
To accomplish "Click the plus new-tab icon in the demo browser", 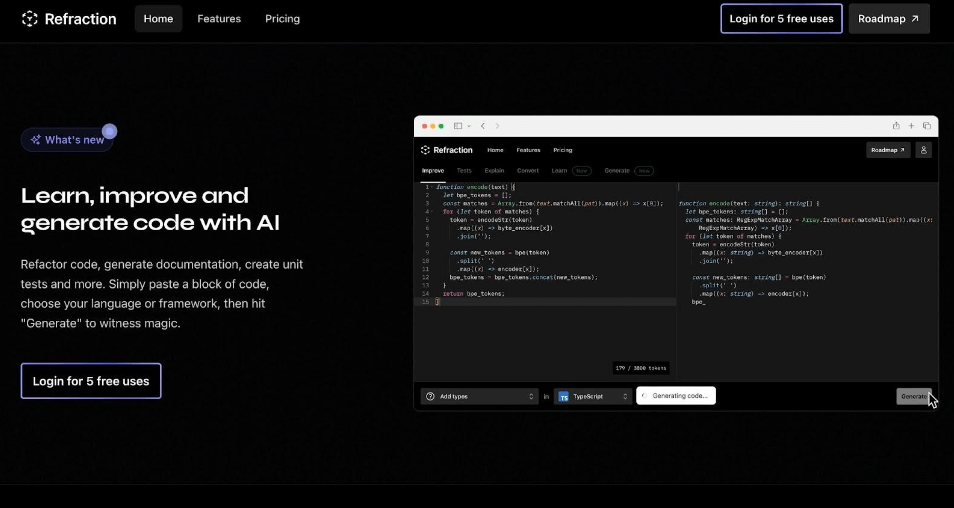I will (x=911, y=126).
